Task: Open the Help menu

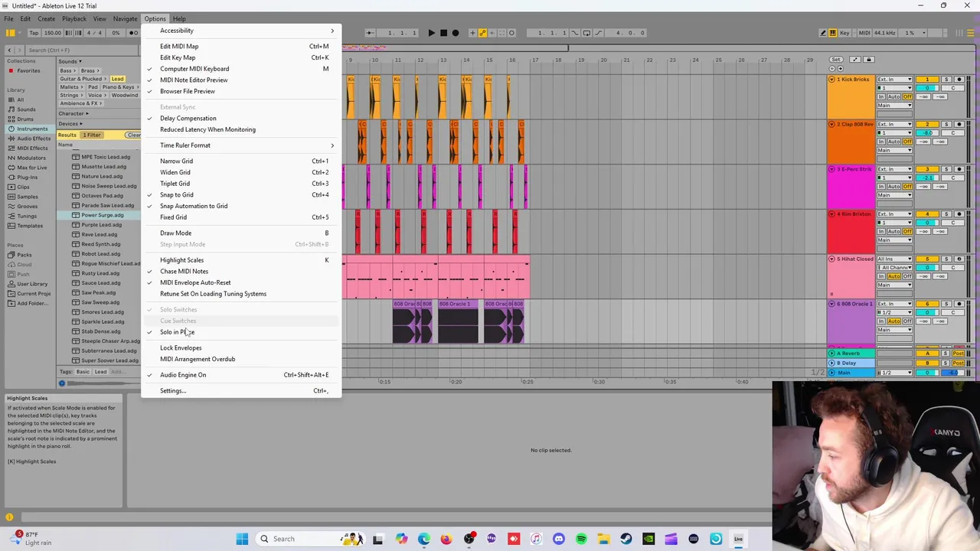Action: 179,18
